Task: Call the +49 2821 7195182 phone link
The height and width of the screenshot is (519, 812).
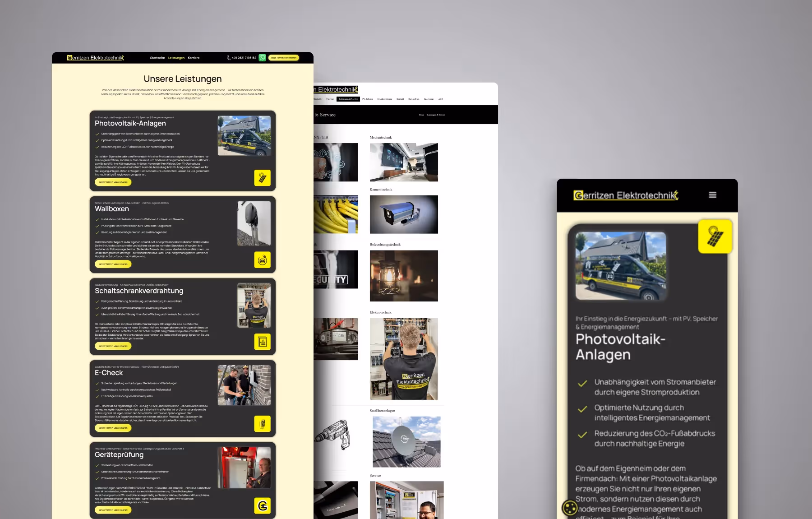Action: pos(244,58)
